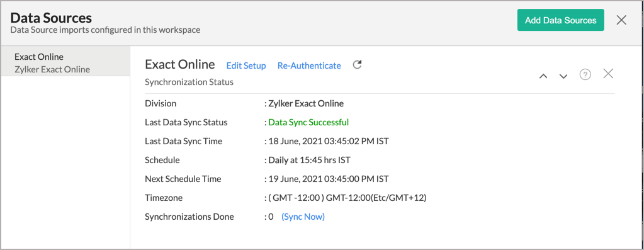
Task: Close the Data Sources dialog
Action: coord(621,20)
